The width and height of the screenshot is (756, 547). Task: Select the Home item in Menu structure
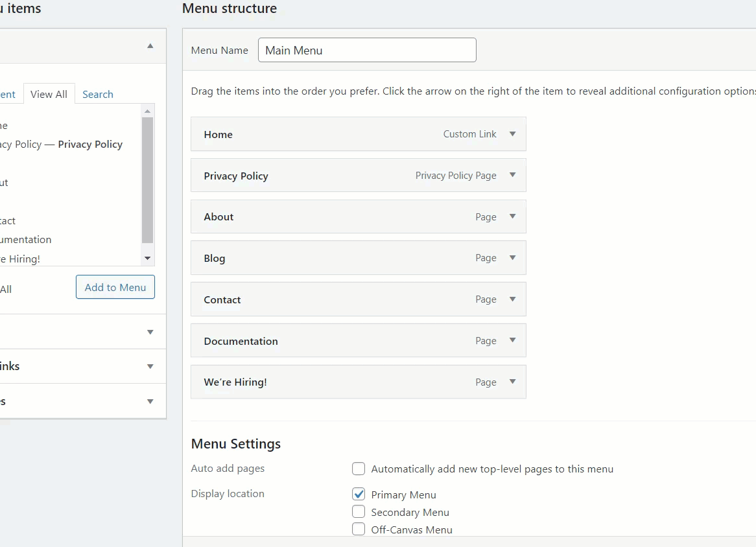tap(359, 134)
